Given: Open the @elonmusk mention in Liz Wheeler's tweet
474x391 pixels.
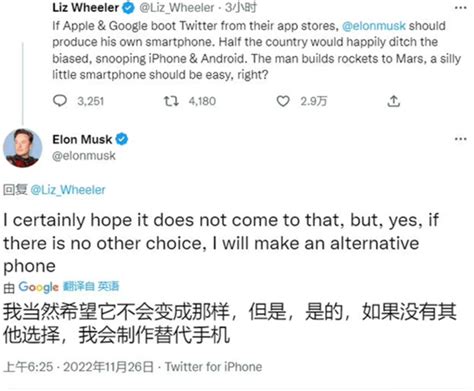Looking at the screenshot, I should point(374,26).
